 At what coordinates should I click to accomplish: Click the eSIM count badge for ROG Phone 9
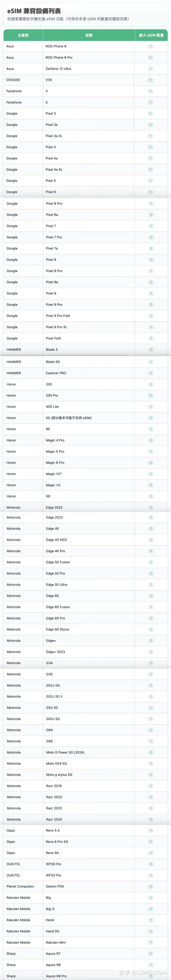150,46
